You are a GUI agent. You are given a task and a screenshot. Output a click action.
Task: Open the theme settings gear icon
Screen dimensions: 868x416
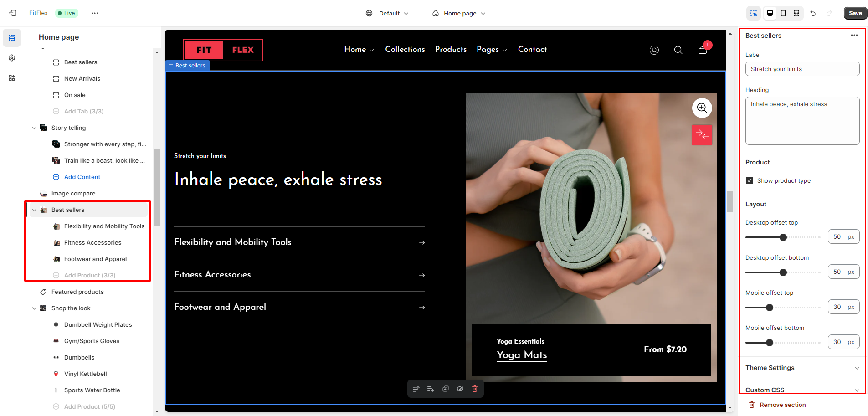pyautogui.click(x=12, y=58)
